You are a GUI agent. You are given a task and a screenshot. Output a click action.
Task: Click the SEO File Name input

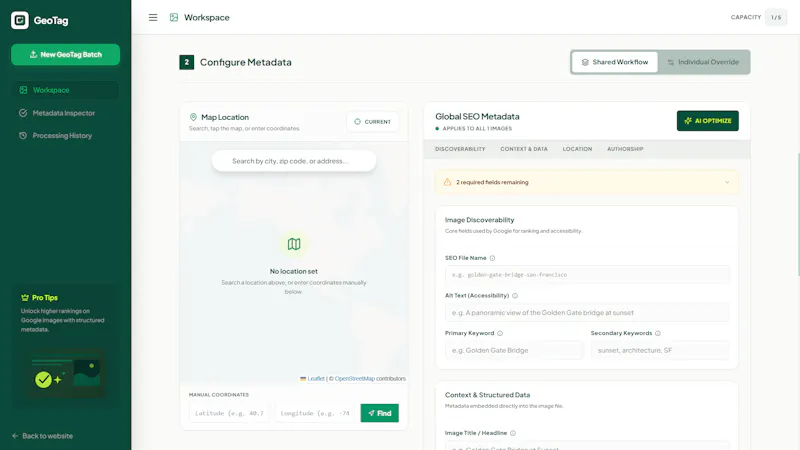click(587, 274)
